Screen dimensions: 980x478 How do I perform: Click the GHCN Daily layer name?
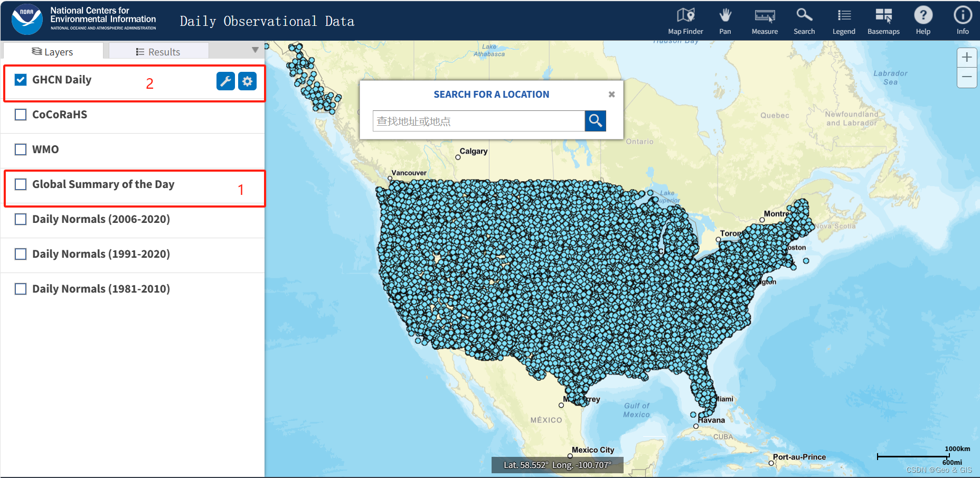point(62,80)
